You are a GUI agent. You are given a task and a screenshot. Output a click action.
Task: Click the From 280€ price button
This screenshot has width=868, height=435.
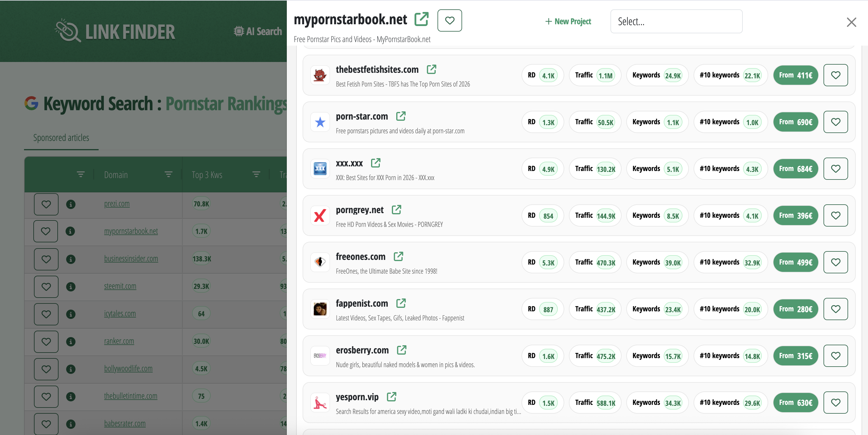pos(795,309)
